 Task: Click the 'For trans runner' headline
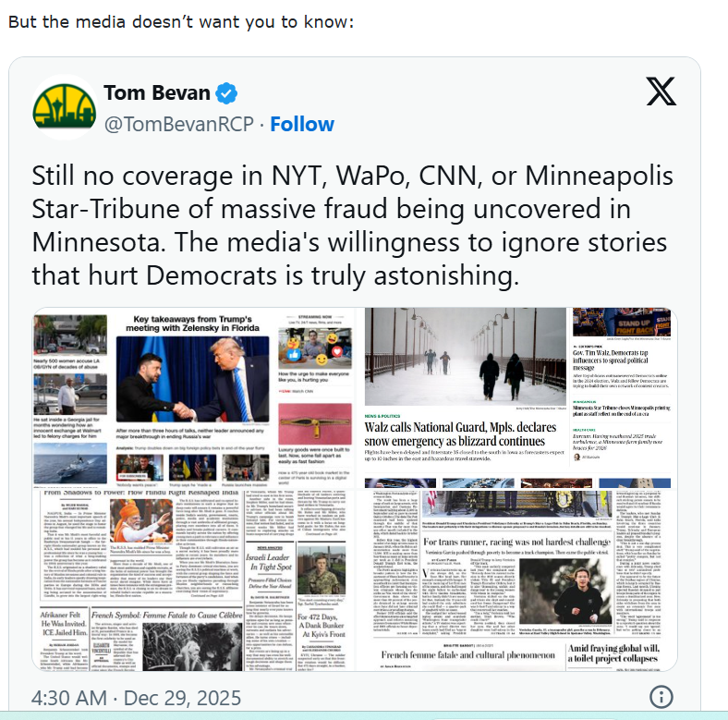pyautogui.click(x=516, y=542)
